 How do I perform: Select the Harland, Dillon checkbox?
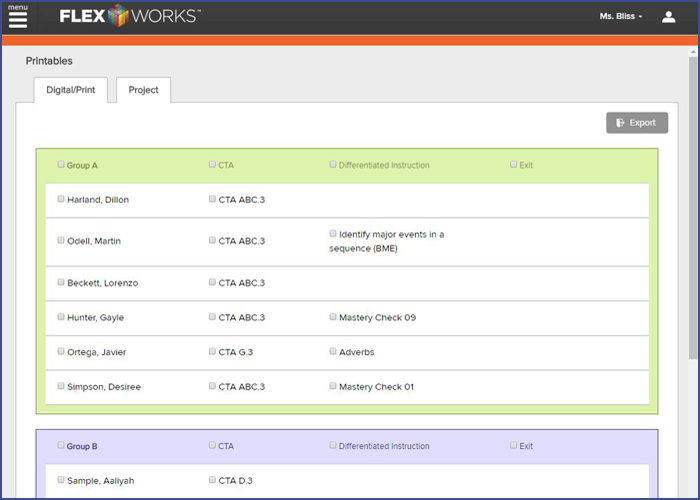61,199
